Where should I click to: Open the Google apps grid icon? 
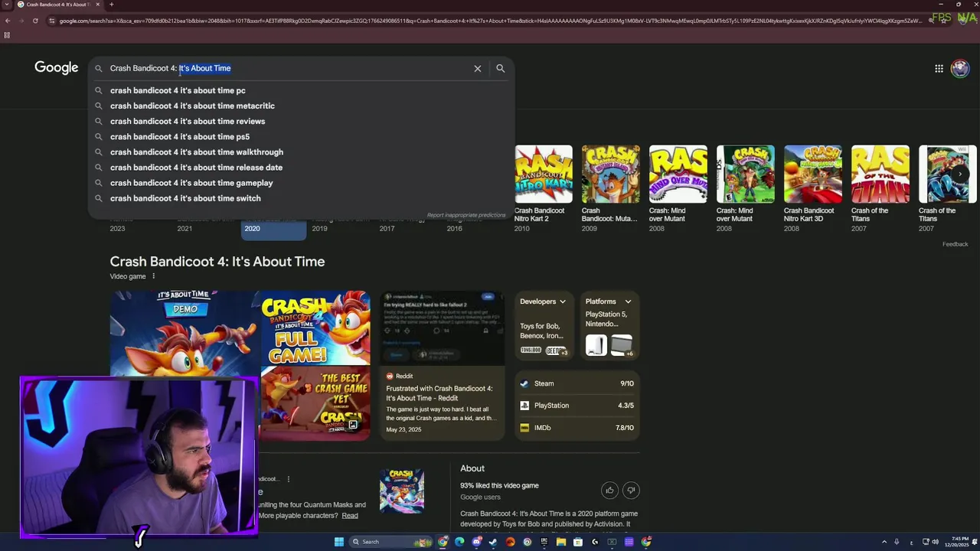[939, 68]
